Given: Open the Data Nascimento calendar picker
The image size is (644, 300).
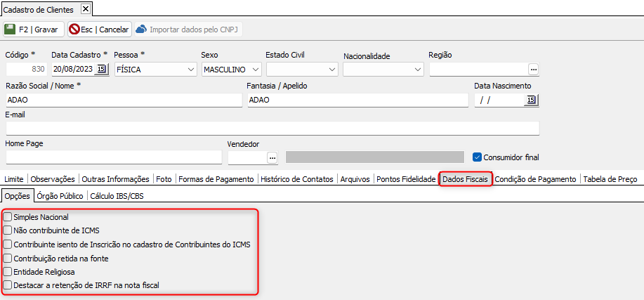Looking at the screenshot, I should tap(531, 100).
